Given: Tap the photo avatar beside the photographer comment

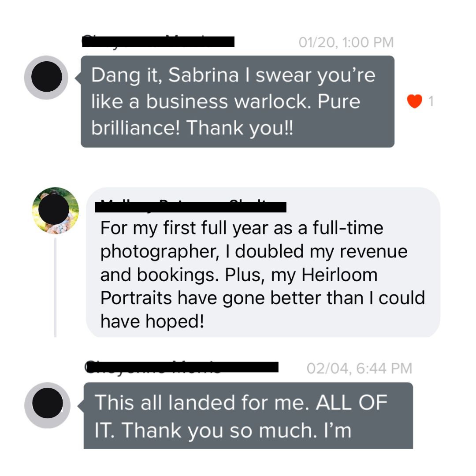Looking at the screenshot, I should click(55, 210).
